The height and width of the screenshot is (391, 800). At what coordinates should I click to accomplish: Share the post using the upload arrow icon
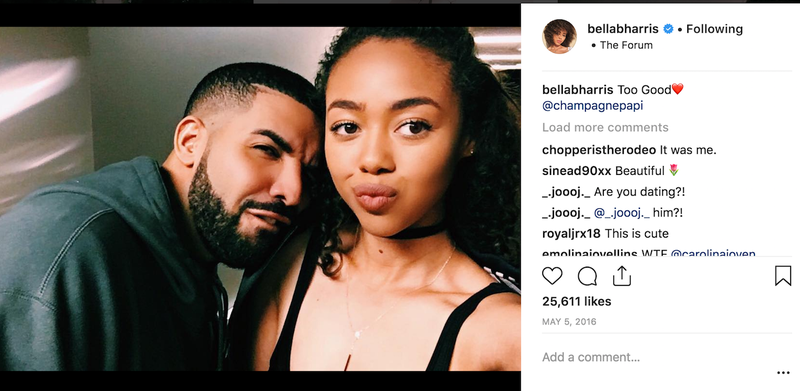coord(622,276)
